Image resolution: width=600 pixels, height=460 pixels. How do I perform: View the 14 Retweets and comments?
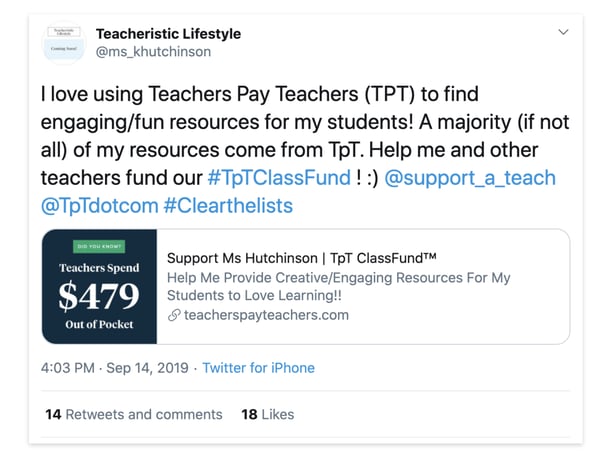click(134, 414)
